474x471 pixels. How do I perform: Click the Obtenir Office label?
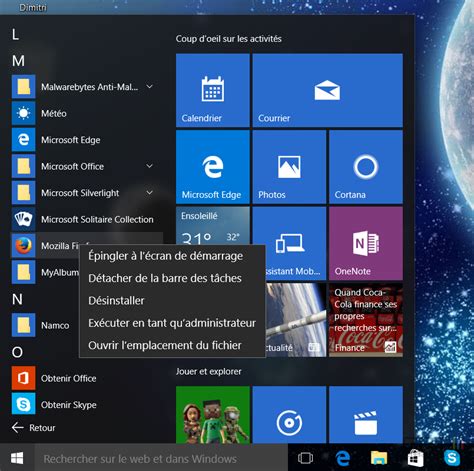[69, 379]
